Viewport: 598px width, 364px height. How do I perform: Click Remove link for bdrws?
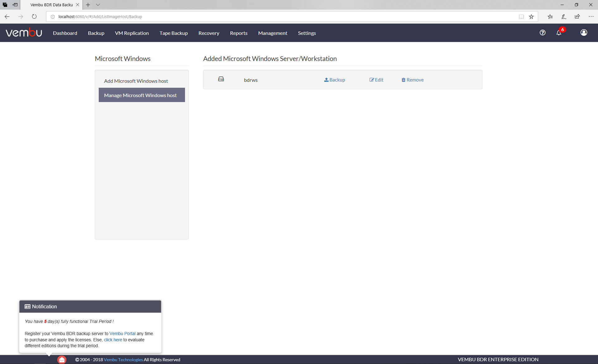413,80
